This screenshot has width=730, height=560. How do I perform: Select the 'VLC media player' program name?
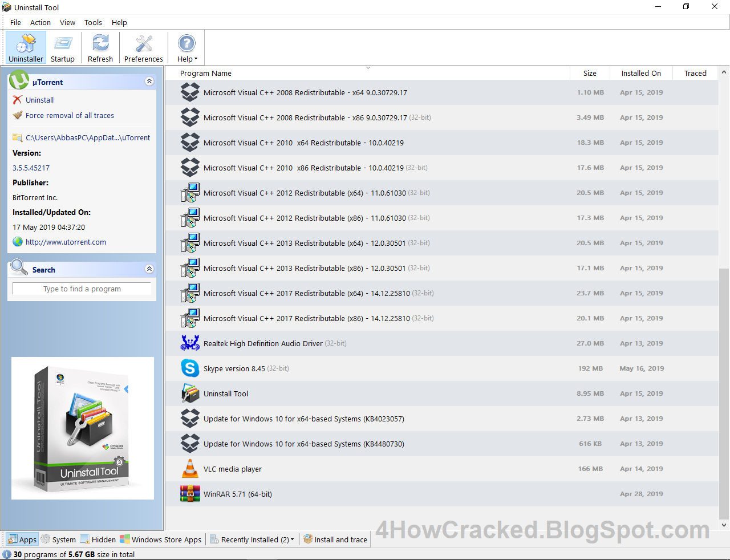pos(233,469)
